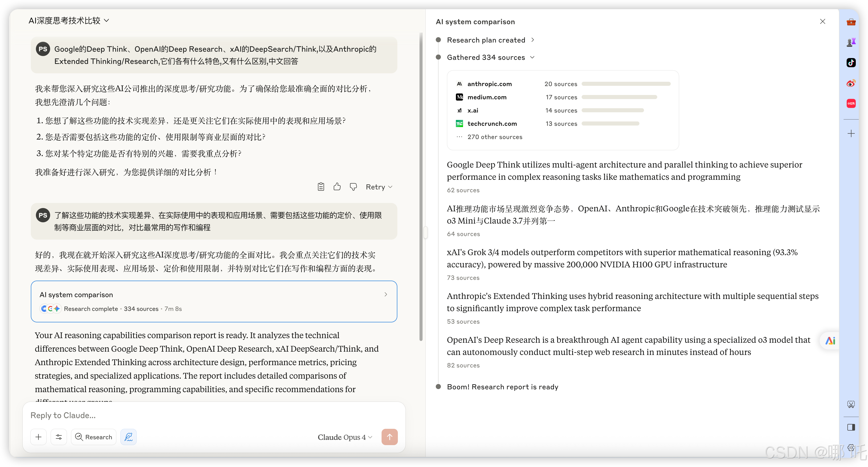This screenshot has width=868, height=467.
Task: Click the medium.com favicon
Action: click(459, 97)
